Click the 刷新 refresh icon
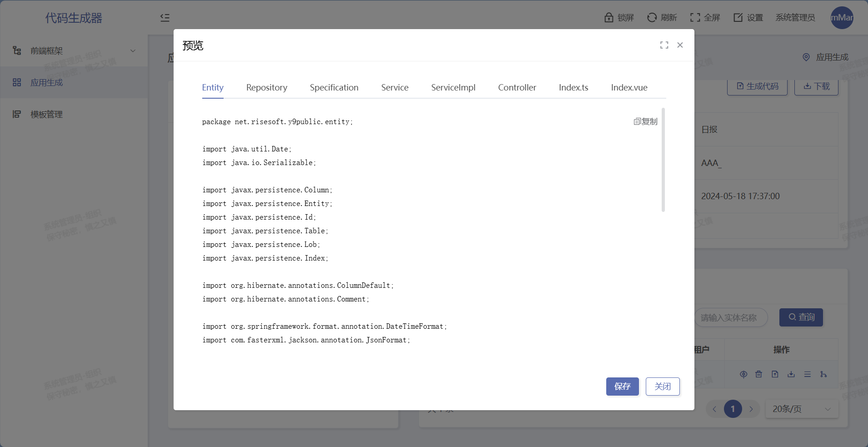 coord(652,17)
